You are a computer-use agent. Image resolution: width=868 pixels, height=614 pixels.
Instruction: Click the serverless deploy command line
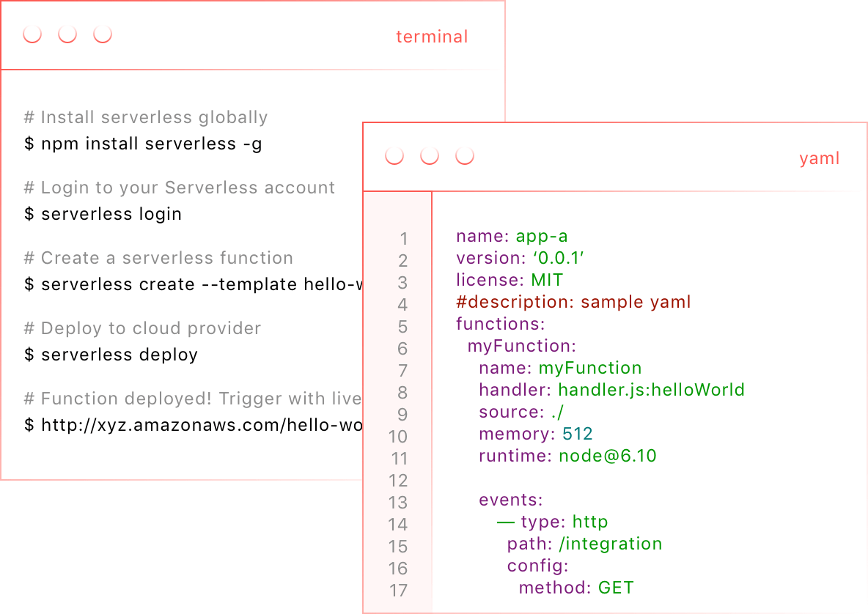pyautogui.click(x=111, y=355)
